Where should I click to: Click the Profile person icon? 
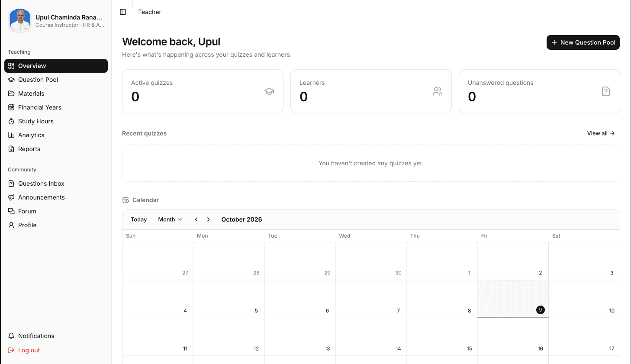click(x=11, y=225)
